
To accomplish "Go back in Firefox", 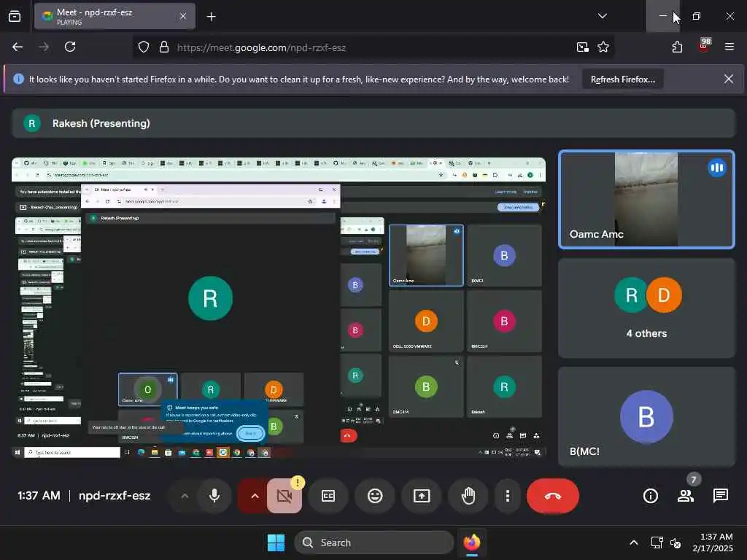I will click(x=18, y=47).
